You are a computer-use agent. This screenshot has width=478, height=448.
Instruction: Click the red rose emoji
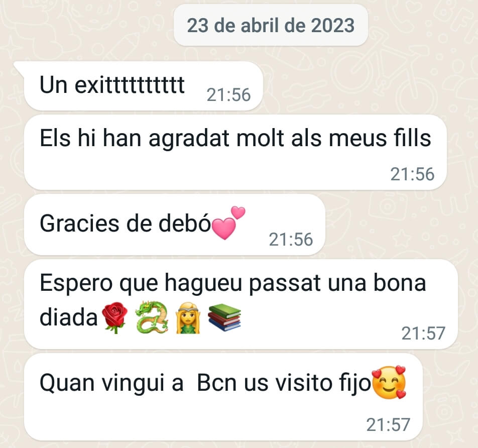click(114, 317)
